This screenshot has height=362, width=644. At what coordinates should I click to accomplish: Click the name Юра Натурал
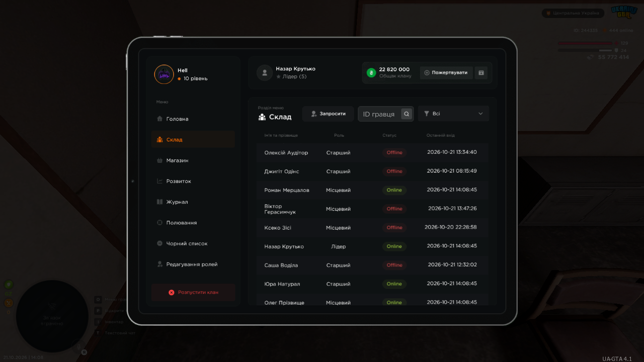(282, 284)
